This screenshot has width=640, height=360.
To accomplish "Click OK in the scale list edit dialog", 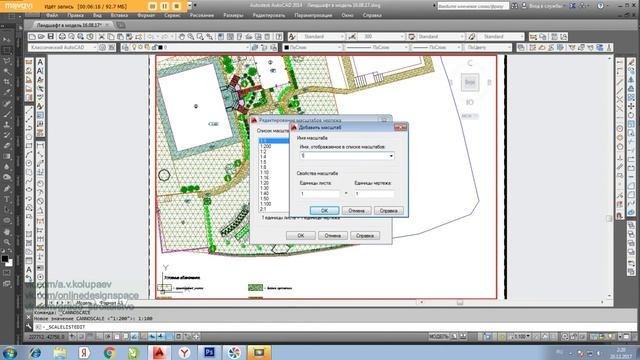I will coord(300,236).
